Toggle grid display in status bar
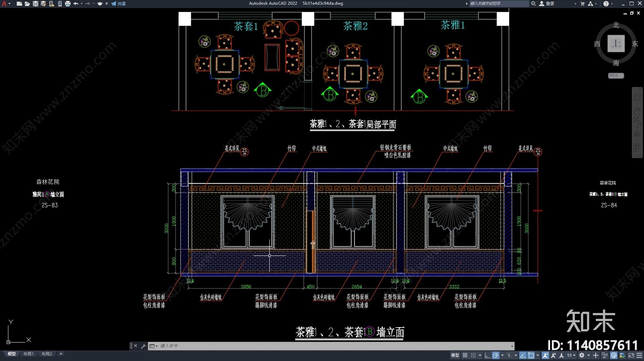 [465, 355]
